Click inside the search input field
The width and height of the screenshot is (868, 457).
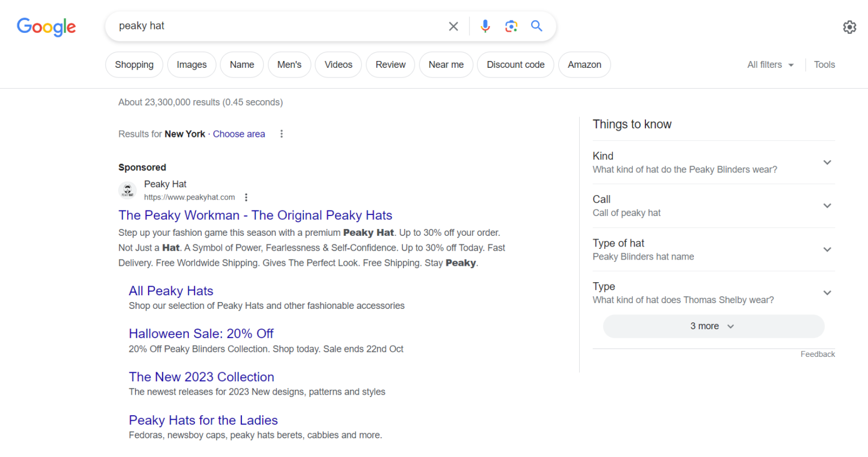pyautogui.click(x=254, y=26)
